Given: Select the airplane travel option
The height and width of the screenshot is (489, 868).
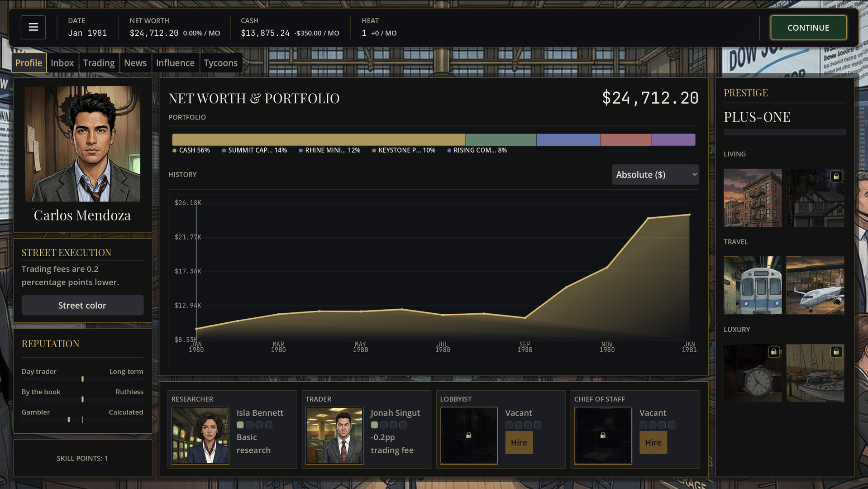Looking at the screenshot, I should pos(815,285).
